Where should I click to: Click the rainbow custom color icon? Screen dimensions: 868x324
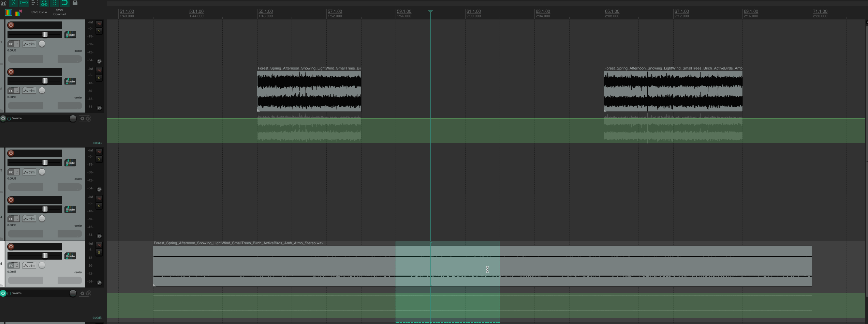[9, 13]
